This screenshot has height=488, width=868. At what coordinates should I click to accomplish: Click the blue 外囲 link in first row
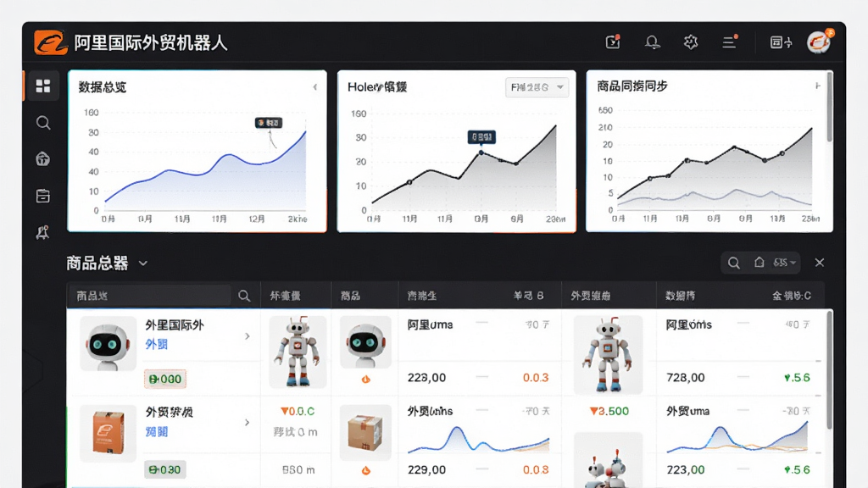pyautogui.click(x=156, y=344)
